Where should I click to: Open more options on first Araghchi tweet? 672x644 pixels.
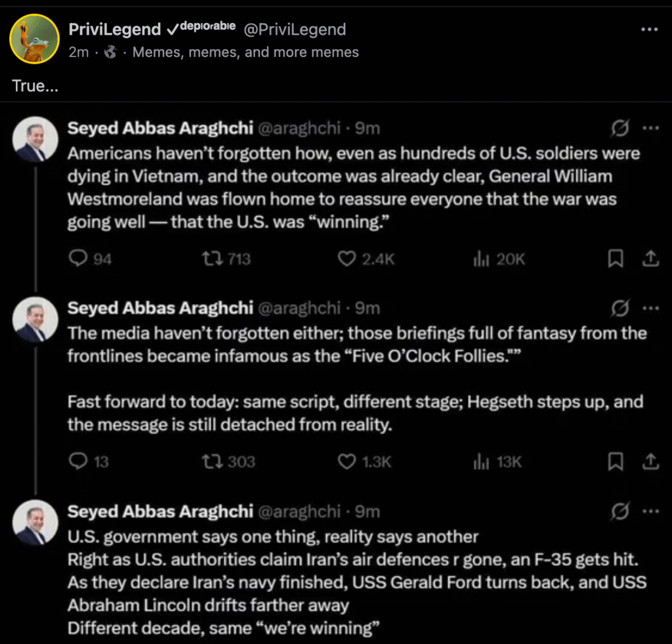tap(650, 128)
